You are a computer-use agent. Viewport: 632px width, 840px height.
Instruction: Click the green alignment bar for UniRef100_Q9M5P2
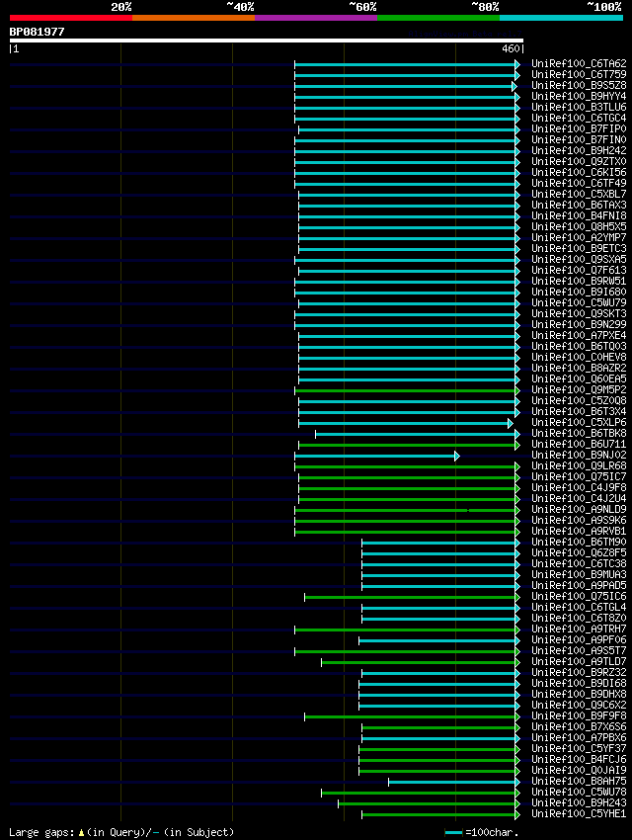click(x=405, y=391)
